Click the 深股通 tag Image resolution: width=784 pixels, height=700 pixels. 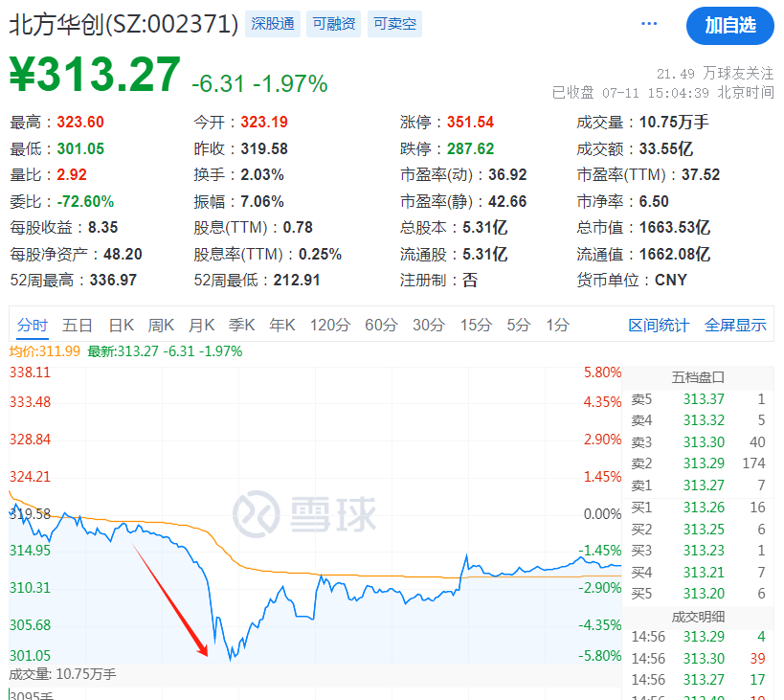pyautogui.click(x=273, y=24)
